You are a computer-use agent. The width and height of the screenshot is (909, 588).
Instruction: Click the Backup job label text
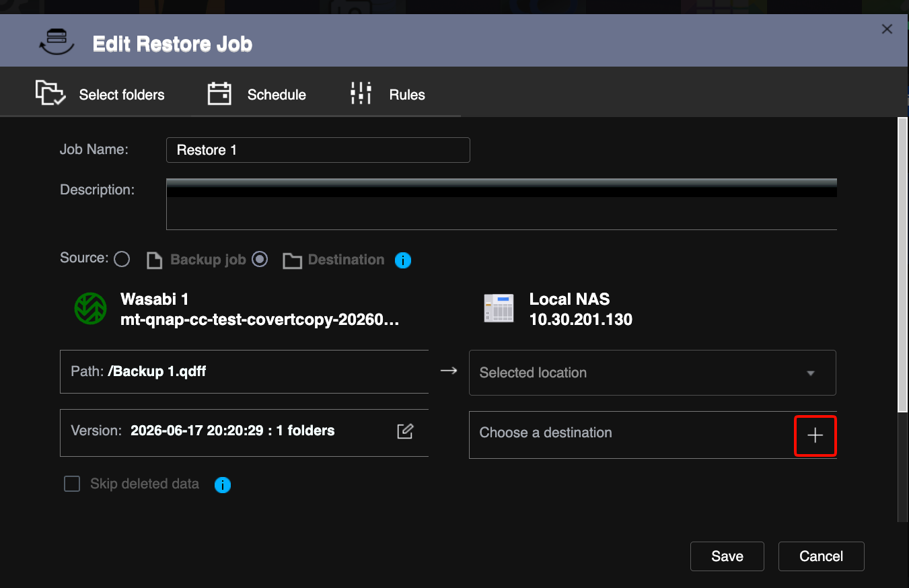point(208,260)
